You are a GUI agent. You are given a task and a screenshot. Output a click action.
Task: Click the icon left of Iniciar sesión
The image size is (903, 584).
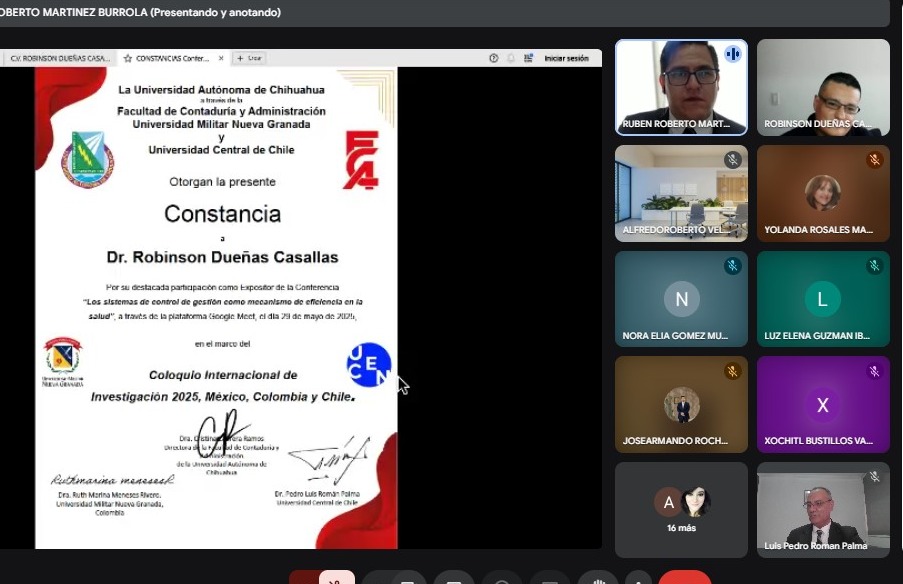pos(529,58)
